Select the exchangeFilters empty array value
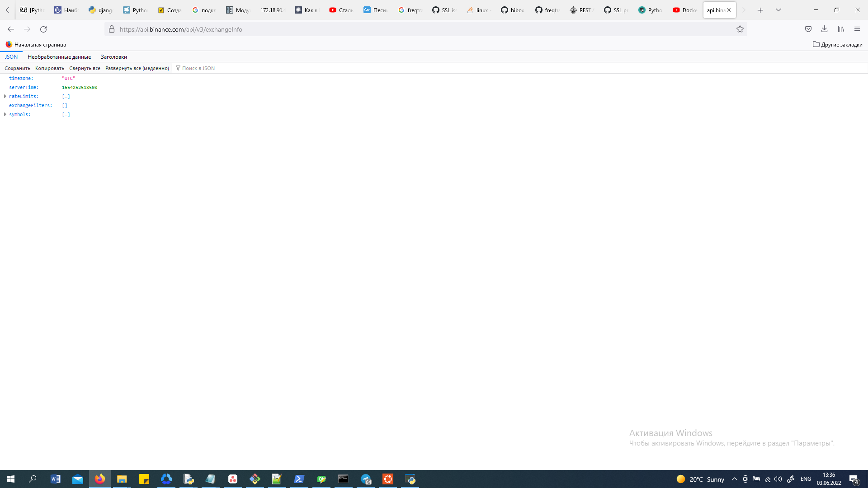 coord(65,105)
